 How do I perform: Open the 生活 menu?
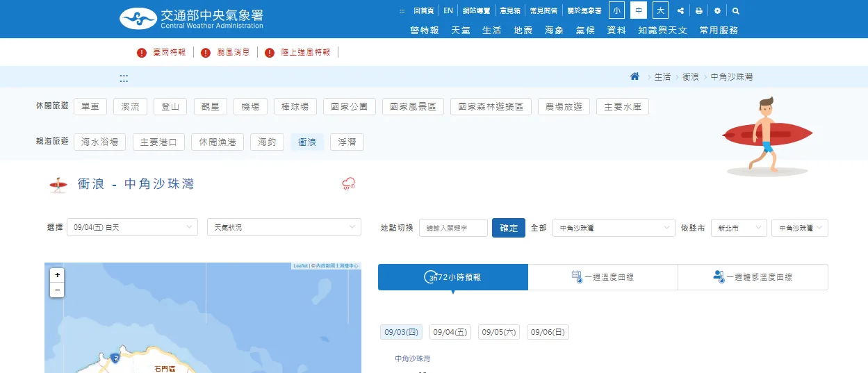[492, 31]
